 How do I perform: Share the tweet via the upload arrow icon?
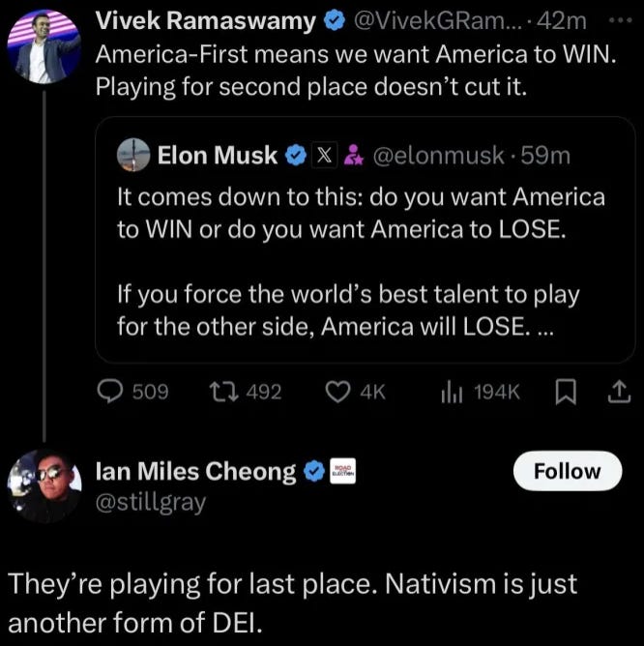point(619,392)
